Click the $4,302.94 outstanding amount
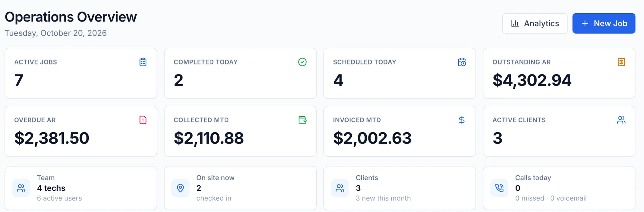This screenshot has width=644, height=212. pos(532,80)
